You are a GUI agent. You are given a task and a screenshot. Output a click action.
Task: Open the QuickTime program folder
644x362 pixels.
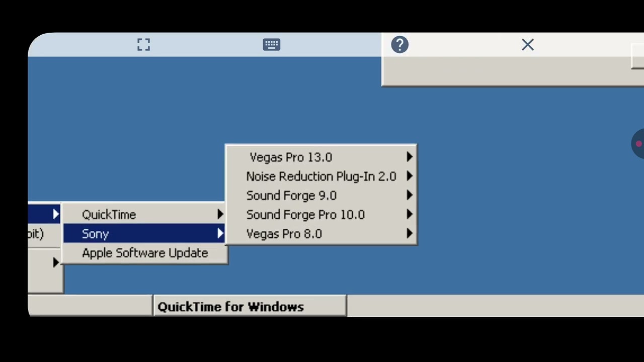tap(145, 215)
